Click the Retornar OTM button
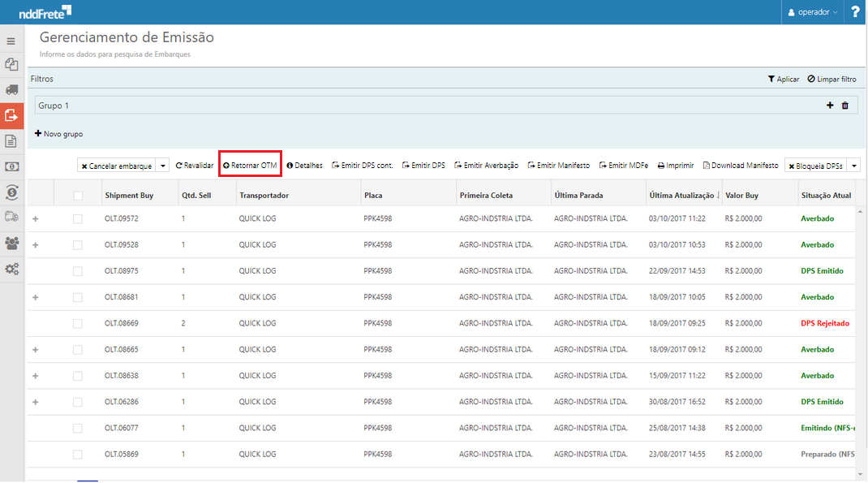This screenshot has width=868, height=483. pos(250,165)
